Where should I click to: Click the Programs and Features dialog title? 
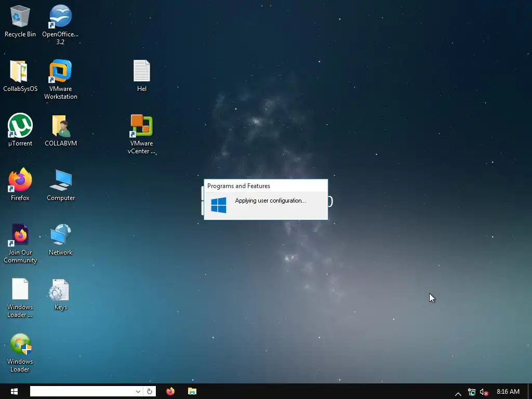pos(238,186)
